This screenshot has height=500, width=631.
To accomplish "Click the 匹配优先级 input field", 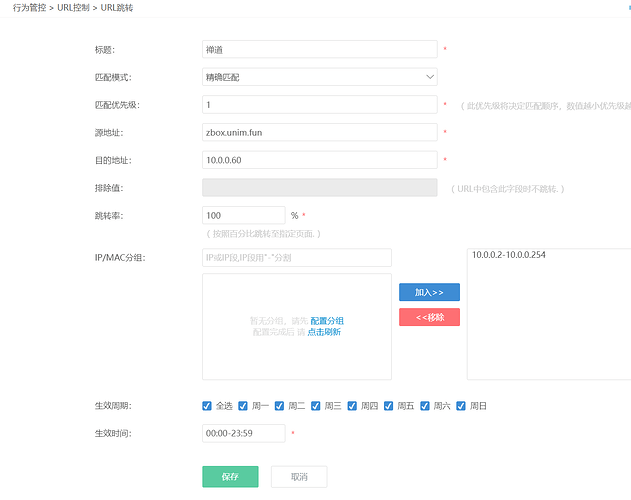I will (320, 105).
